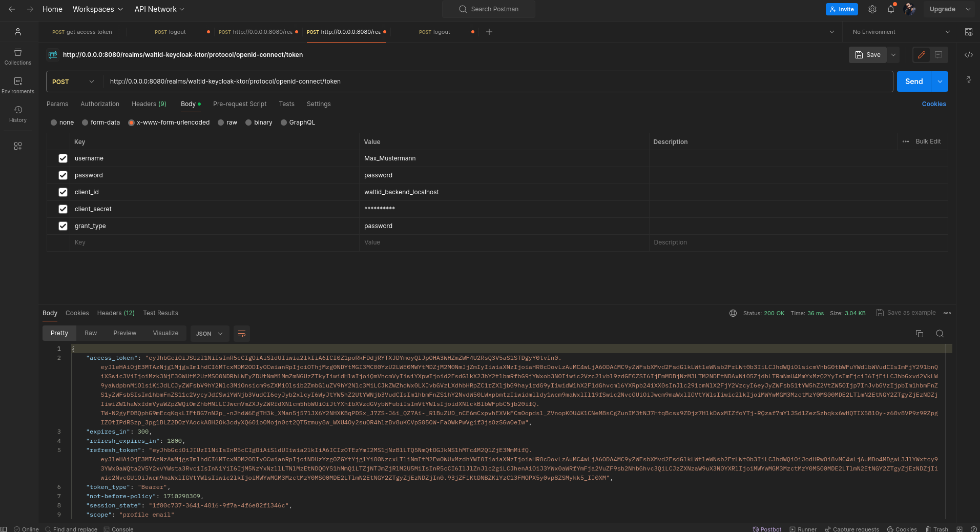Switch to the Authorization tab

[100, 104]
